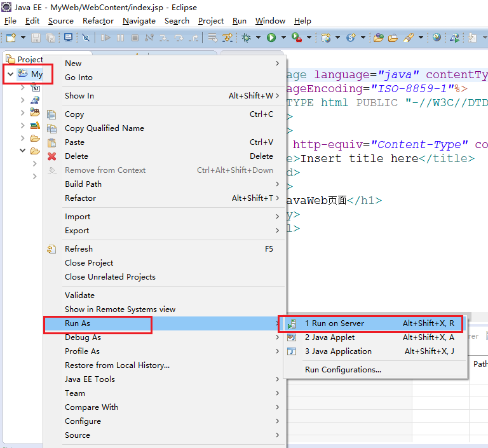Screen dimensions: 488x448
Task: Open the Run button dropdown arrow
Action: point(283,37)
